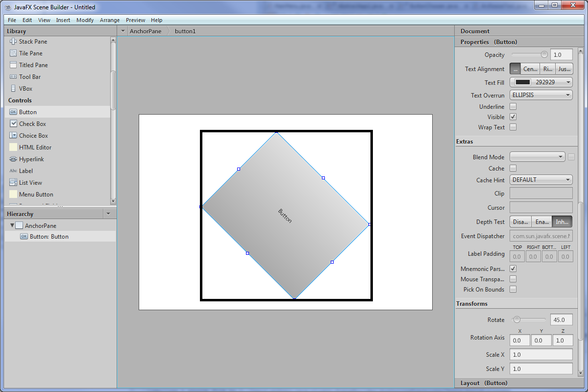Image resolution: width=588 pixels, height=392 pixels.
Task: Select the Tool Bar icon in Library
Action: [x=13, y=77]
